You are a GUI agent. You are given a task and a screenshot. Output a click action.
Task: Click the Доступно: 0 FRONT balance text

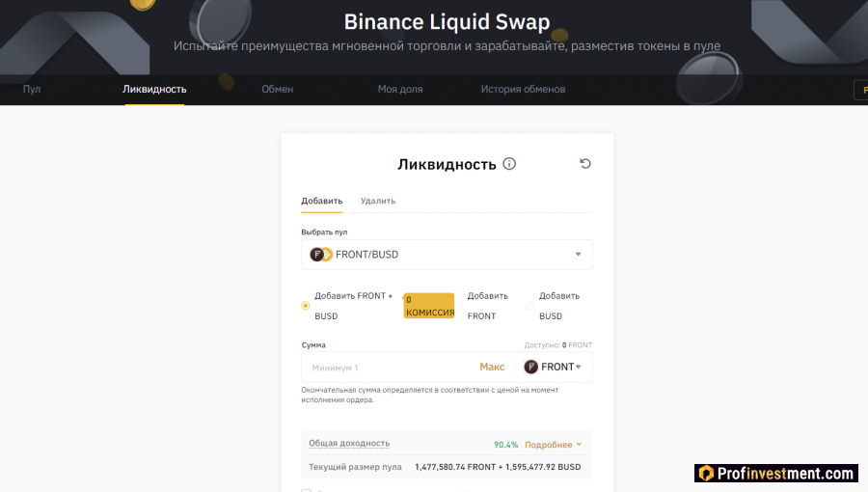pos(558,344)
